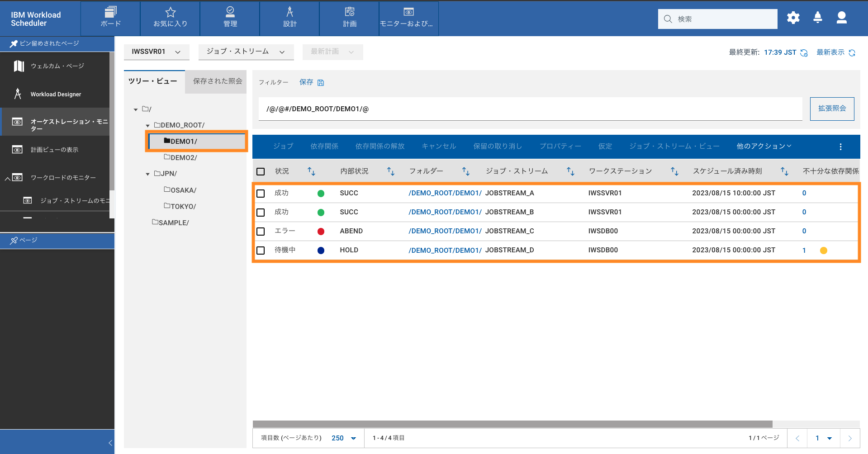868x454 pixels.
Task: Open the Design (設計) compass icon
Action: pos(290,12)
